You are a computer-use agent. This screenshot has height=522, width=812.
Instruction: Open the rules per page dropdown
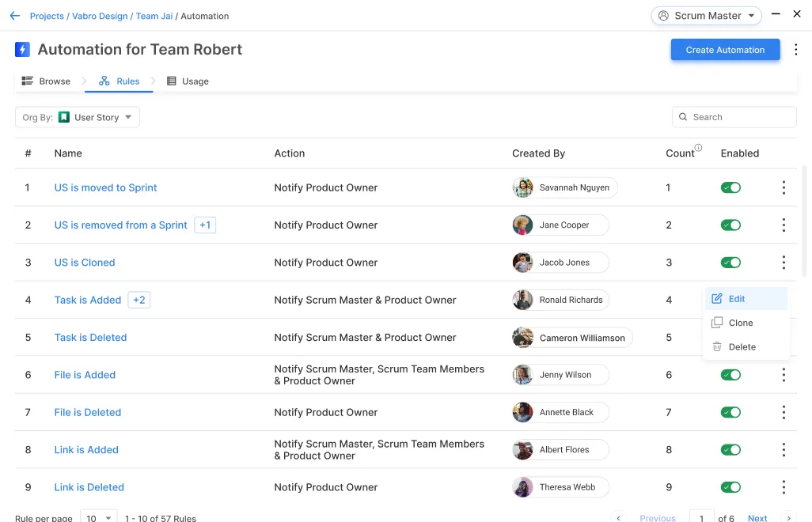tap(99, 518)
